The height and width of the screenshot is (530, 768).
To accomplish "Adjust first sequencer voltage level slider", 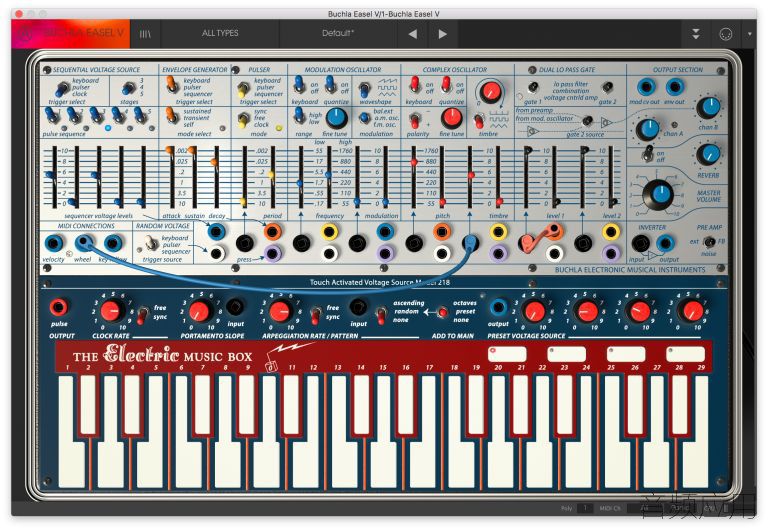I will (51, 177).
